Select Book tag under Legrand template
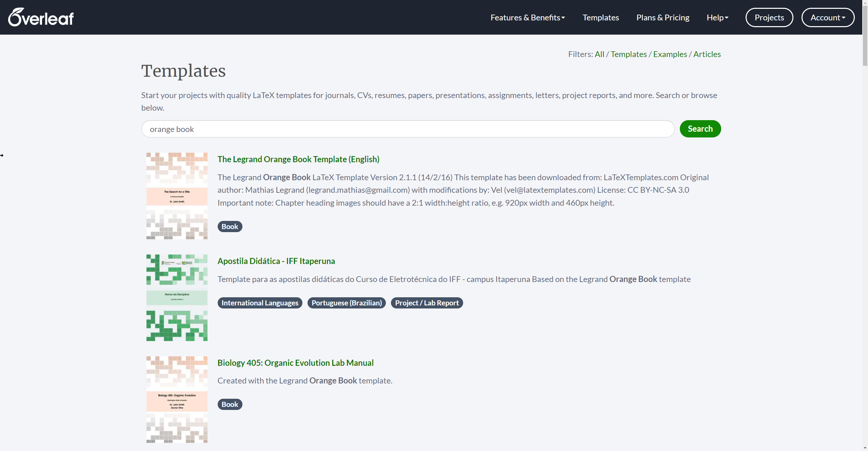 [230, 226]
